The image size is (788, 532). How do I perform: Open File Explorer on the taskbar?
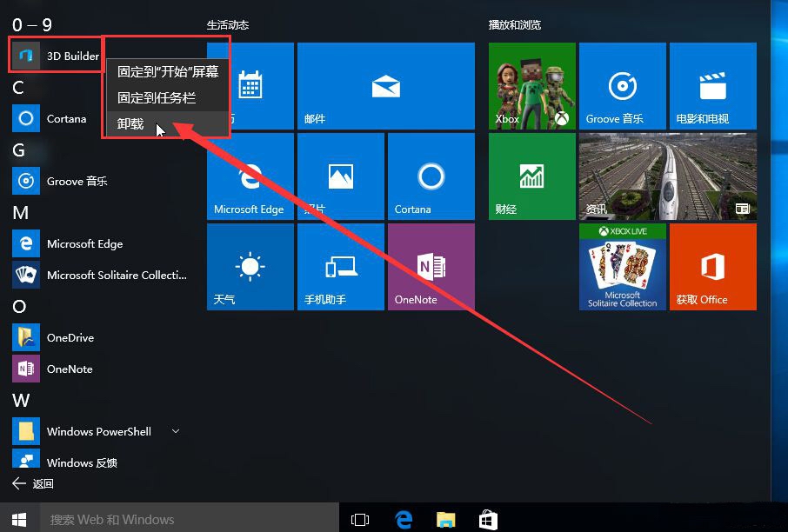pos(446,520)
